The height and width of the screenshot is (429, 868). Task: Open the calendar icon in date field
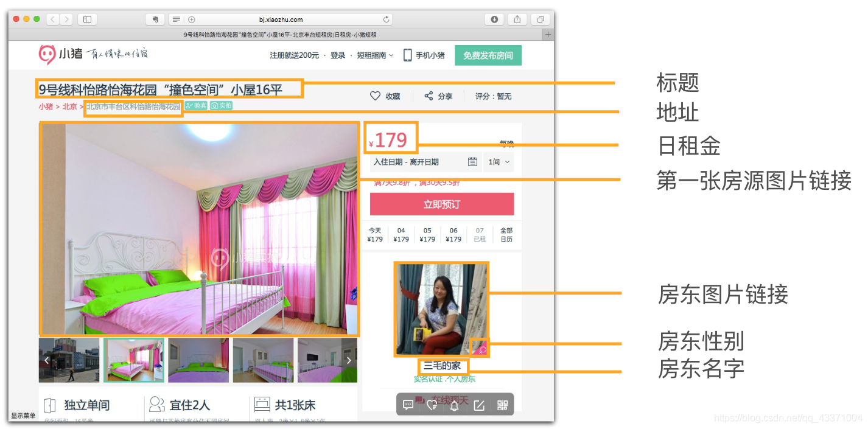[x=472, y=162]
